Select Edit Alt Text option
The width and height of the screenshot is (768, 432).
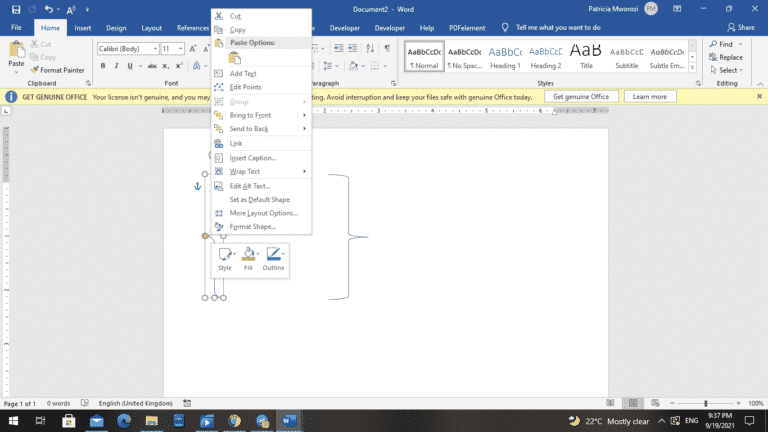(261, 186)
